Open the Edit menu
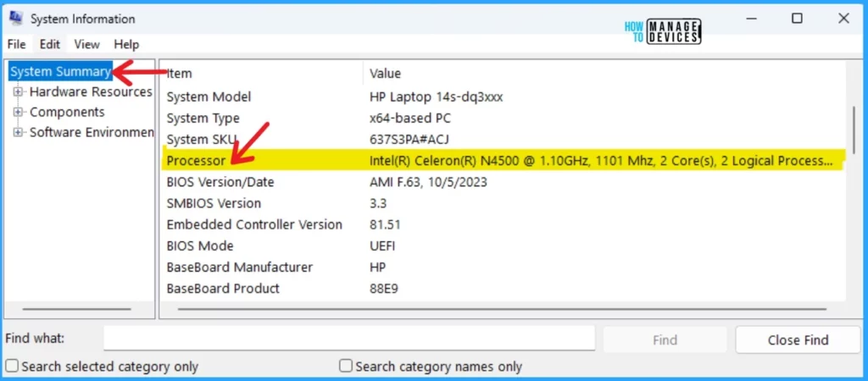This screenshot has width=868, height=381. click(50, 44)
